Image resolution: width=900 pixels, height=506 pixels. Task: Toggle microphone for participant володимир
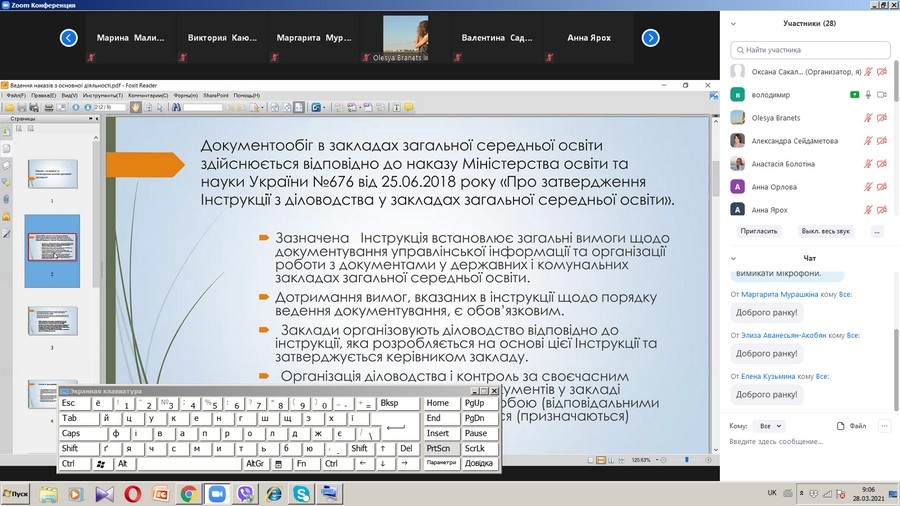click(869, 95)
